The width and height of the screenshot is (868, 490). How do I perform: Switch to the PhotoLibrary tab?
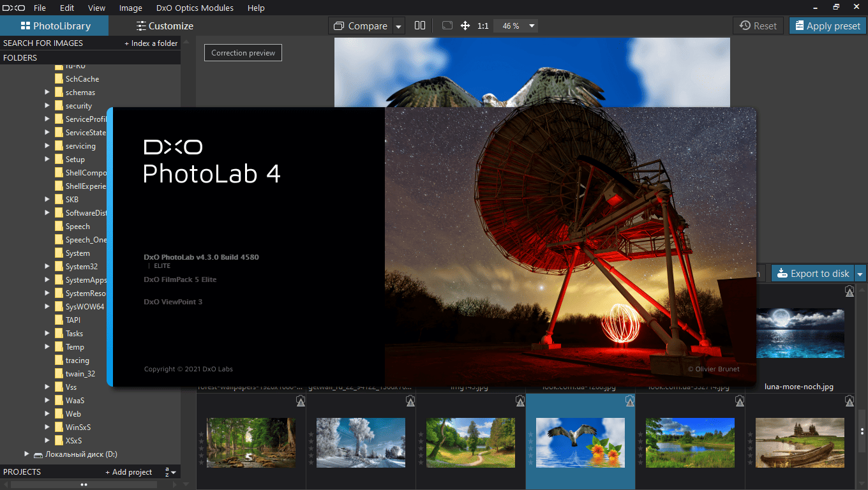pos(54,26)
